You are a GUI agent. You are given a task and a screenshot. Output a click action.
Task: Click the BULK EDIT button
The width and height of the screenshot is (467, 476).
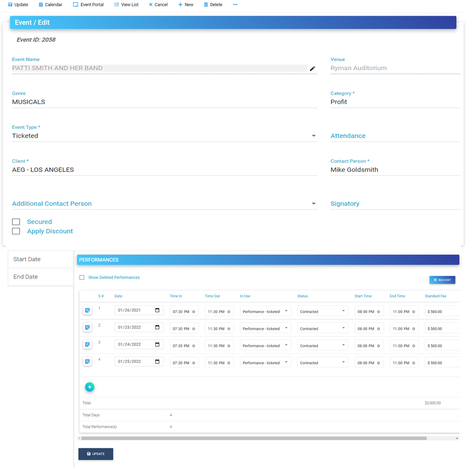tap(442, 280)
